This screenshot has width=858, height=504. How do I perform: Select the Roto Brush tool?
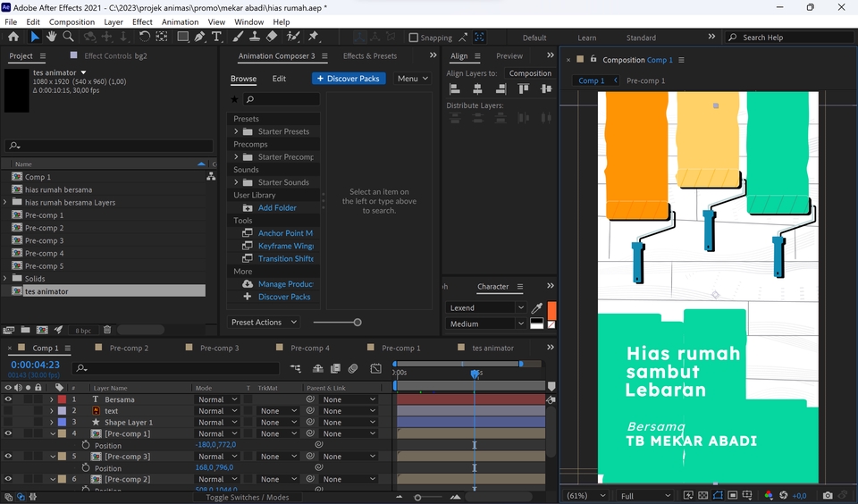point(293,37)
